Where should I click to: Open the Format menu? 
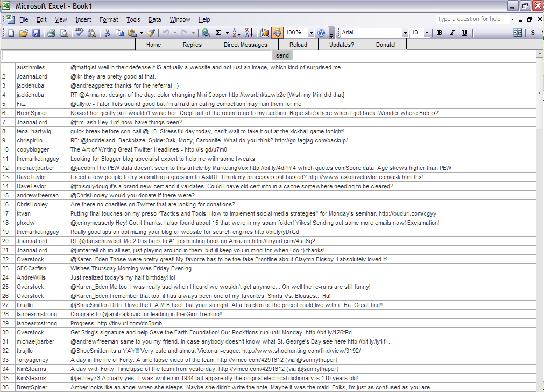tap(109, 19)
